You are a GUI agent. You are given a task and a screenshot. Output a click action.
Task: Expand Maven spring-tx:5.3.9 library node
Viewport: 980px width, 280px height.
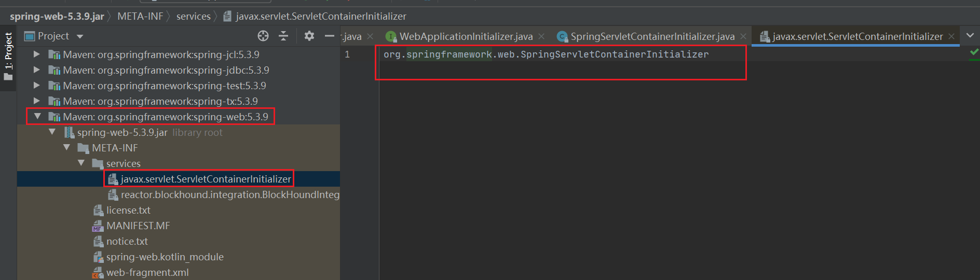tap(36, 101)
